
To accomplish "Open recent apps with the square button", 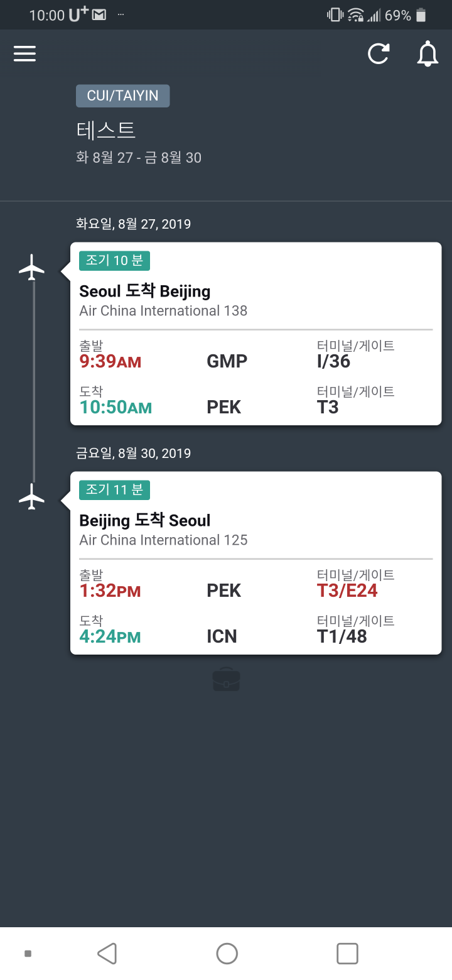I will [x=347, y=953].
